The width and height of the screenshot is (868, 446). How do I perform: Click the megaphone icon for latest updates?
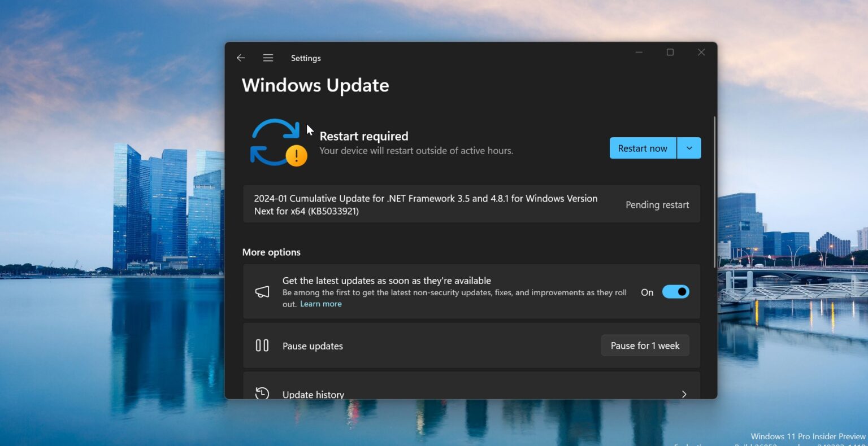262,292
